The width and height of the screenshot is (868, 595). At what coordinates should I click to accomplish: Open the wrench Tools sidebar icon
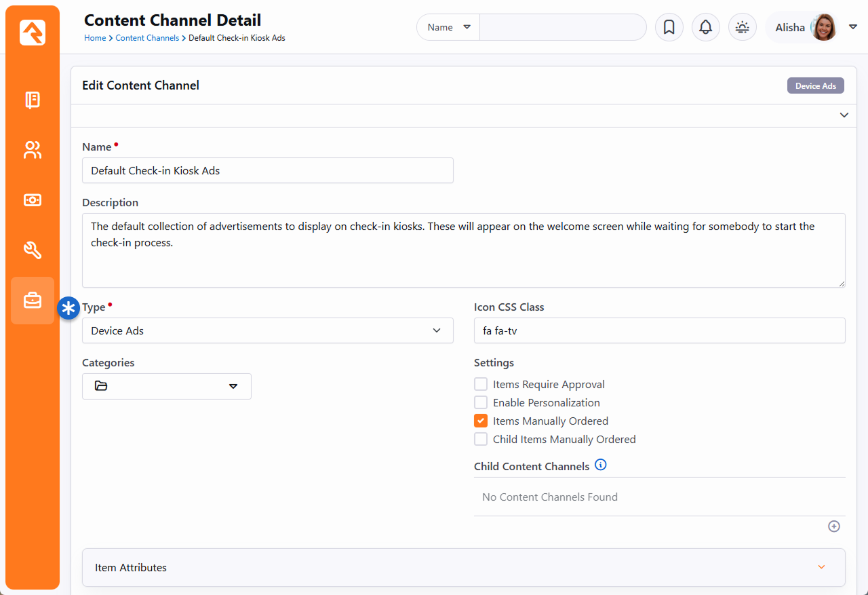tap(33, 250)
